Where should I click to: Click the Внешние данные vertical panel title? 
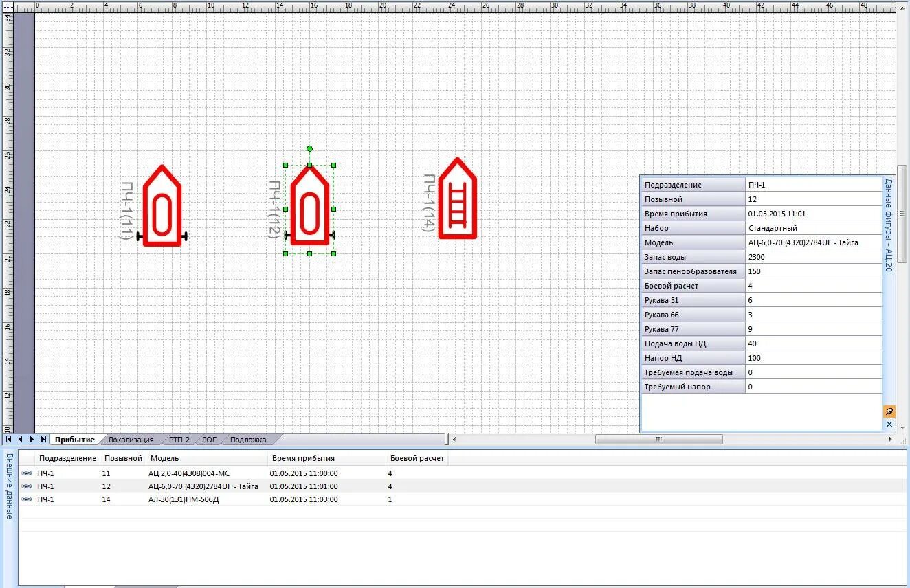coord(9,486)
